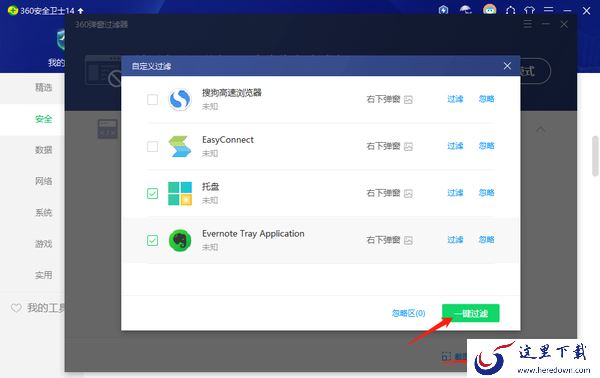View popup screenshot for 搜狗高速浏览器

408,100
